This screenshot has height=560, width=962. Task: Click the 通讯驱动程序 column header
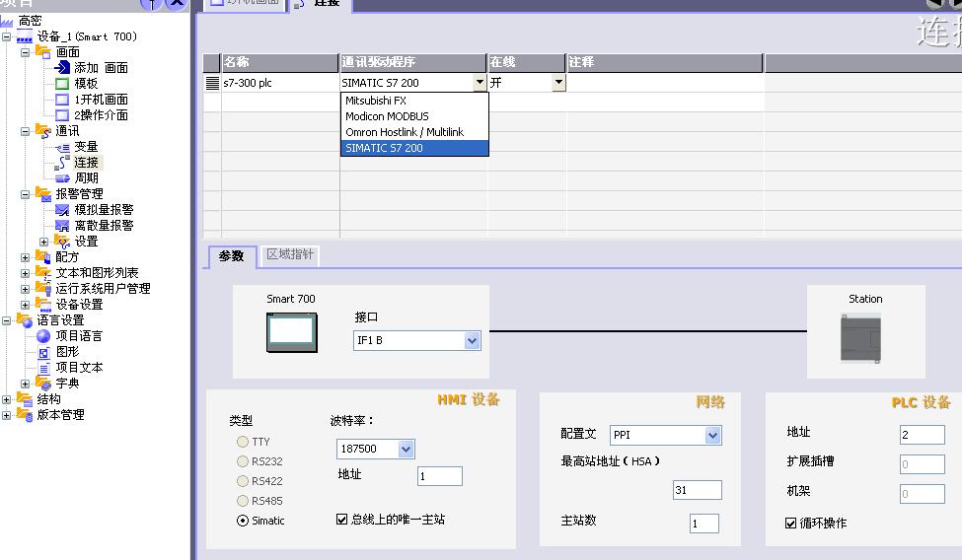coord(413,62)
